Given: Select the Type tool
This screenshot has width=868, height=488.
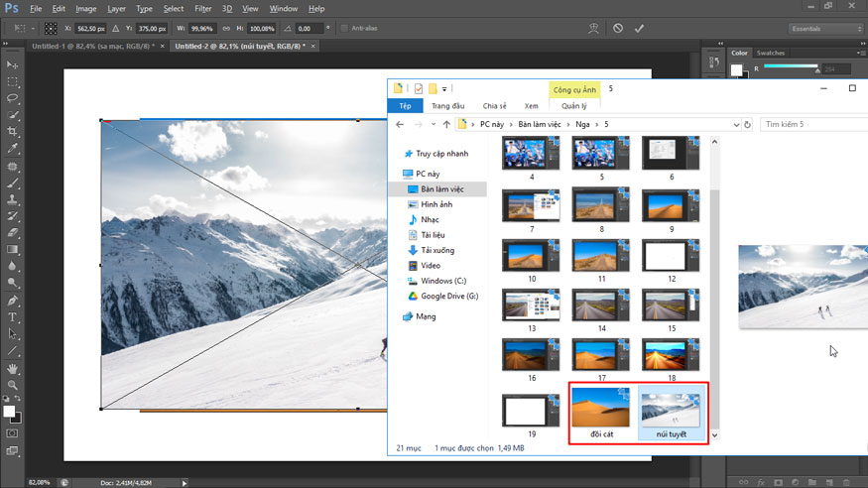Looking at the screenshot, I should click(x=13, y=317).
